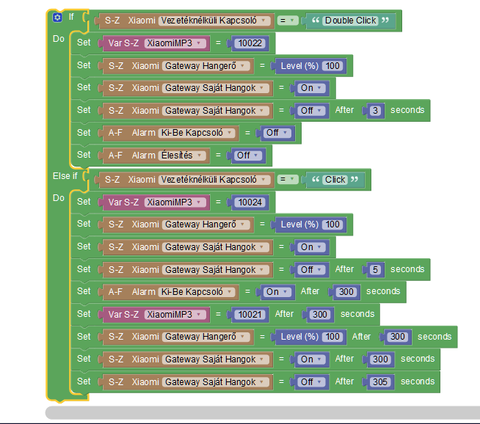Change the Off state of Alarm Élesítés
The image size is (480, 424).
click(247, 155)
